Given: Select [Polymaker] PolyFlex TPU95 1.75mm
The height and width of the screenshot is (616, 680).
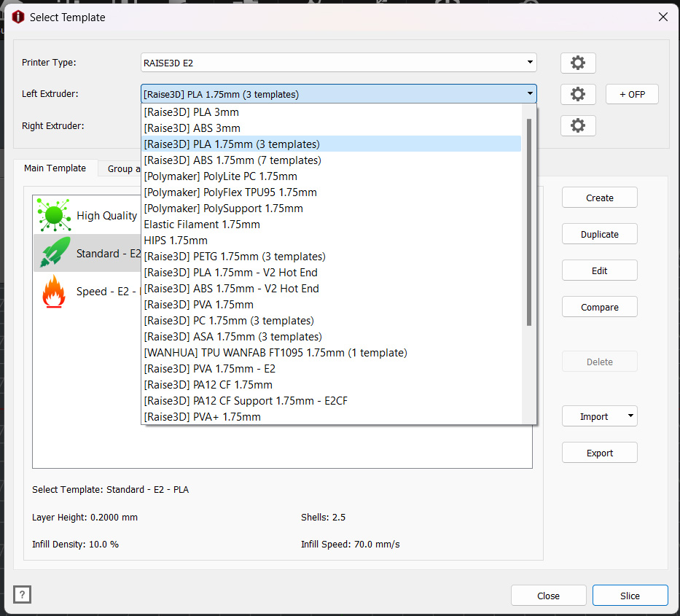Looking at the screenshot, I should point(332,192).
